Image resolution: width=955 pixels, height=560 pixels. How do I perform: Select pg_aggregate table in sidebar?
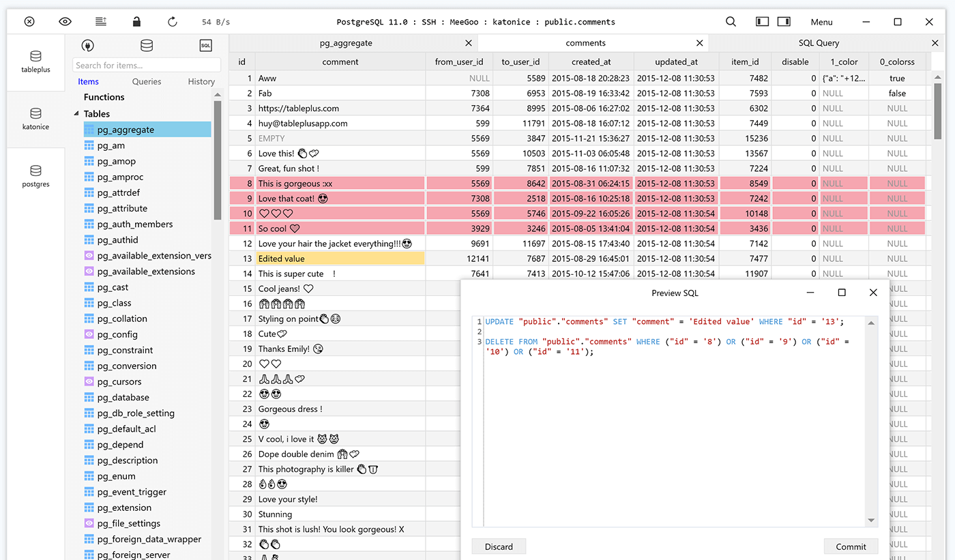coord(147,130)
